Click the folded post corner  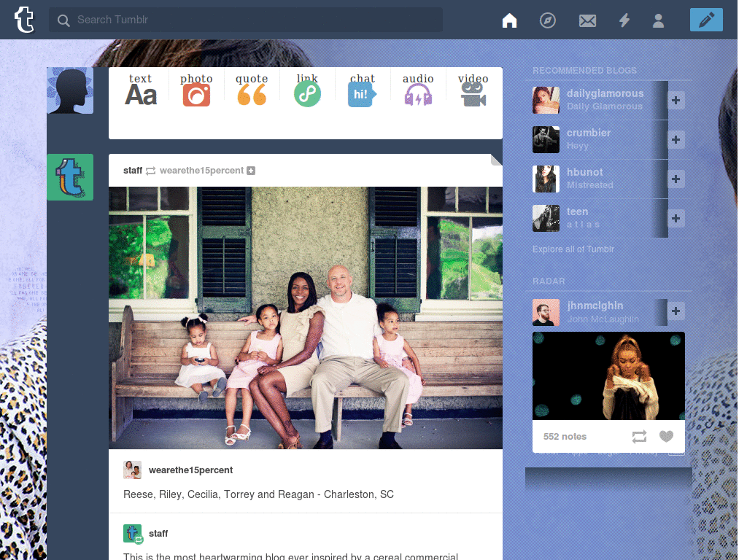coord(496,160)
